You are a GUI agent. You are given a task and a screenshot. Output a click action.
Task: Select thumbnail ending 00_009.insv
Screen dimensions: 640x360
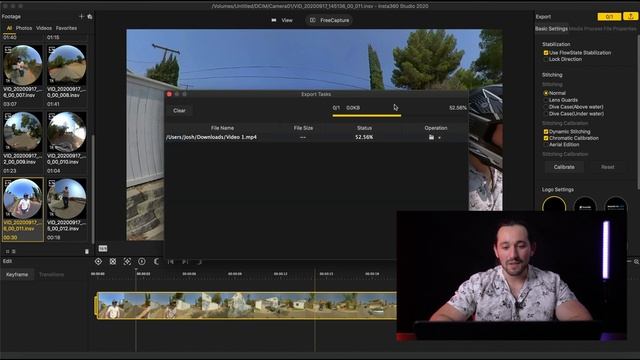click(23, 132)
